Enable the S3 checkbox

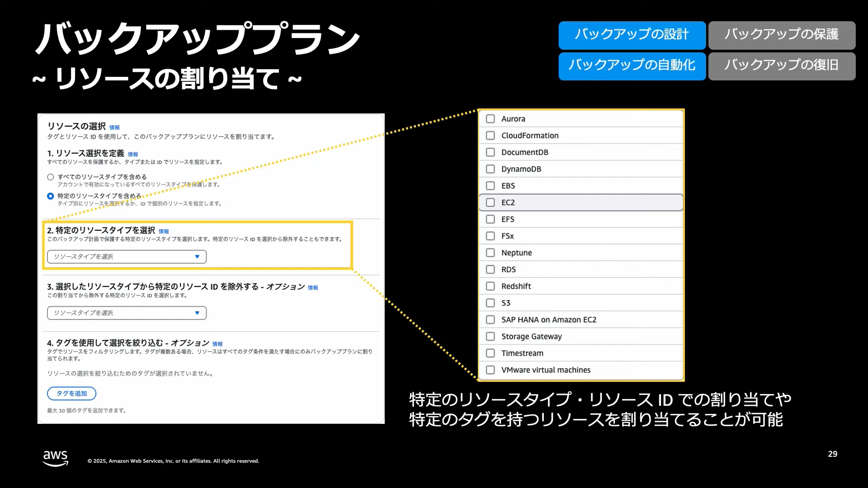pyautogui.click(x=490, y=303)
